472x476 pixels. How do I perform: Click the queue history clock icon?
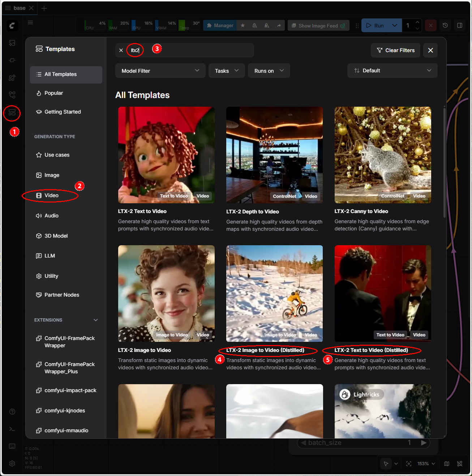coord(445,26)
